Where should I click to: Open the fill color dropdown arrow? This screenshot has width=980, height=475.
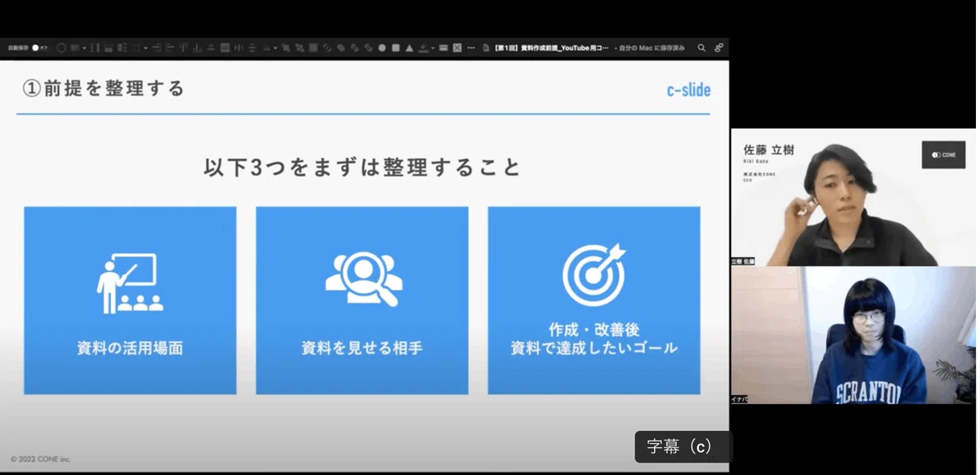pos(432,48)
